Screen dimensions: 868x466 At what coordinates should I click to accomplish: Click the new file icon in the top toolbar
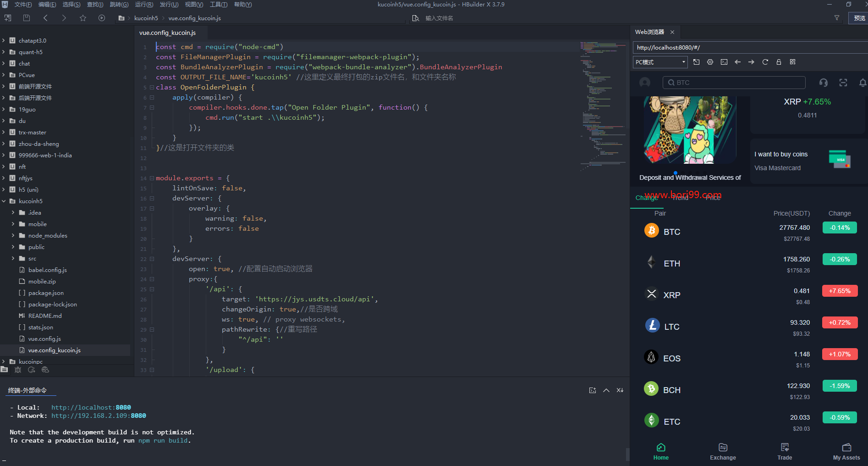(x=8, y=18)
